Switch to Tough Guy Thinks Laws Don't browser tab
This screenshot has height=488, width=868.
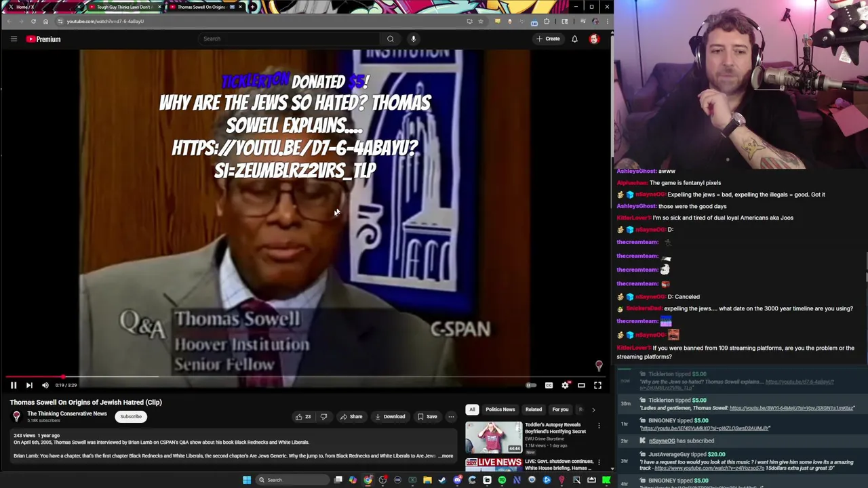(x=125, y=7)
